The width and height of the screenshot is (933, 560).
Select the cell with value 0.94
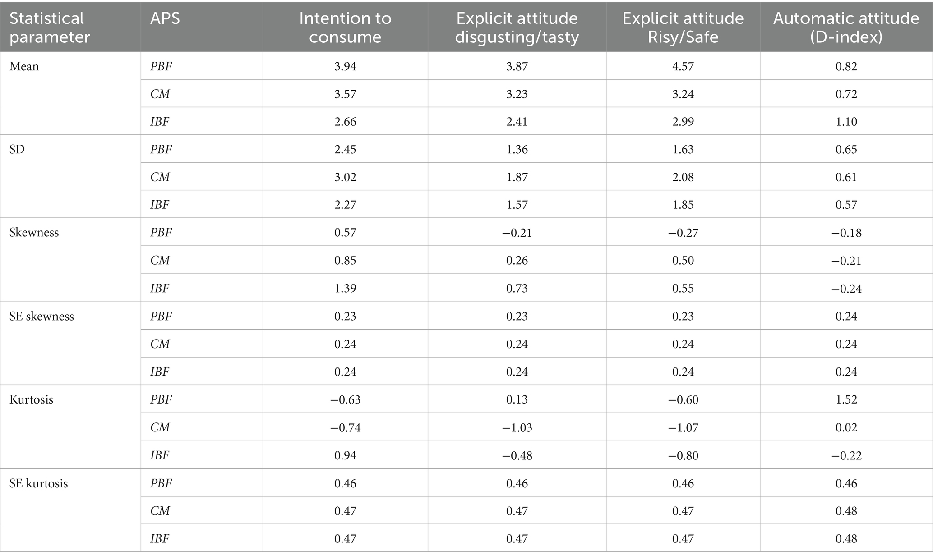pyautogui.click(x=345, y=455)
